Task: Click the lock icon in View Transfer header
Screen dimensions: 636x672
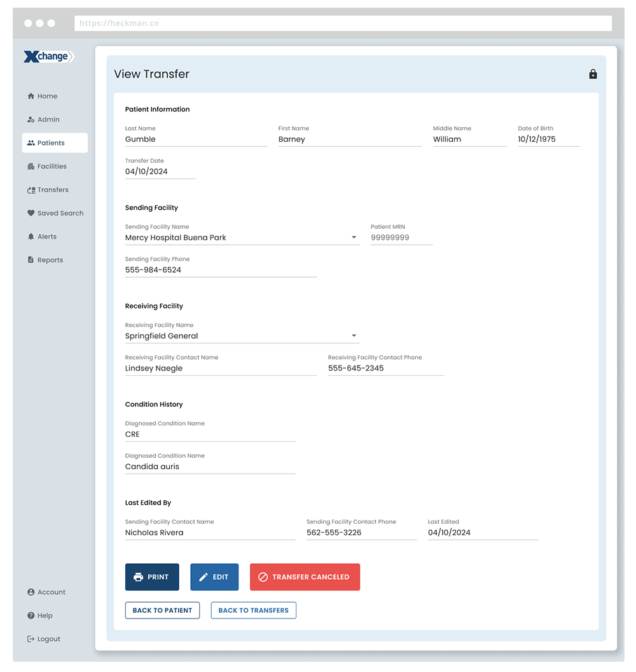Action: click(593, 74)
